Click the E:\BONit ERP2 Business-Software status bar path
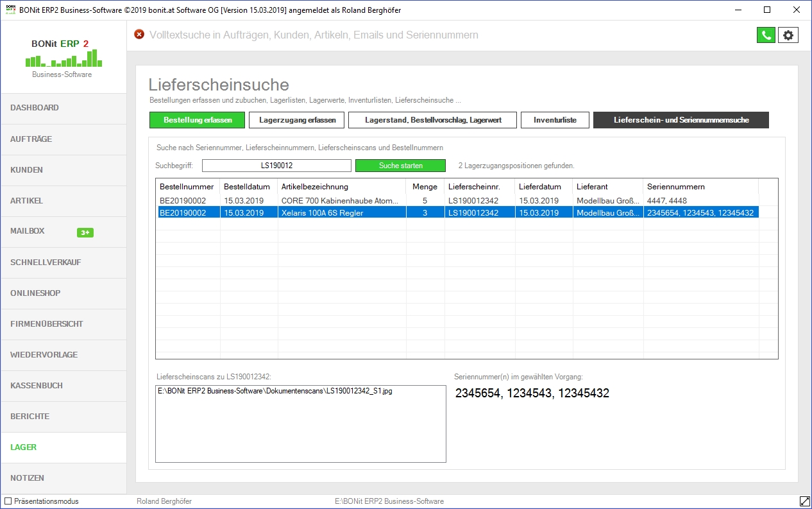 pyautogui.click(x=389, y=501)
